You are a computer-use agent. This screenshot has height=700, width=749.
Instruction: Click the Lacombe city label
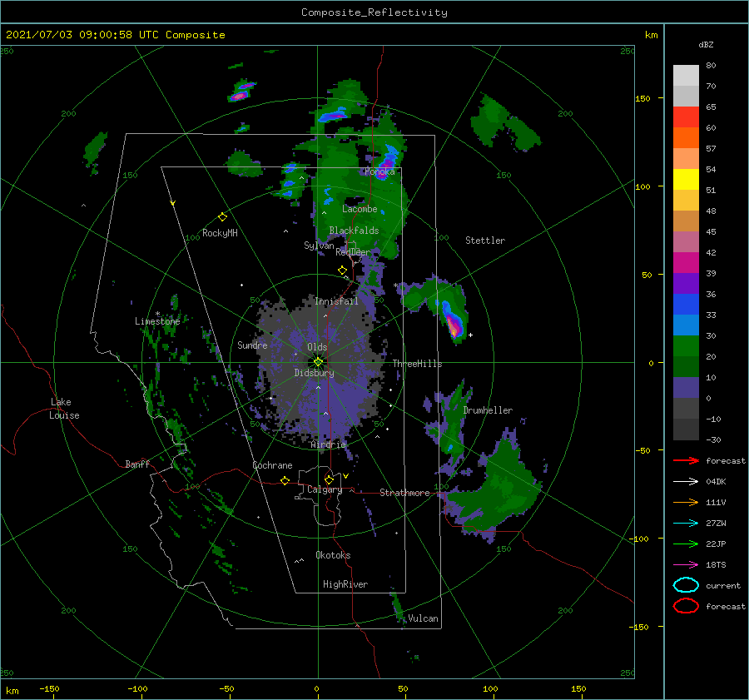(x=360, y=209)
